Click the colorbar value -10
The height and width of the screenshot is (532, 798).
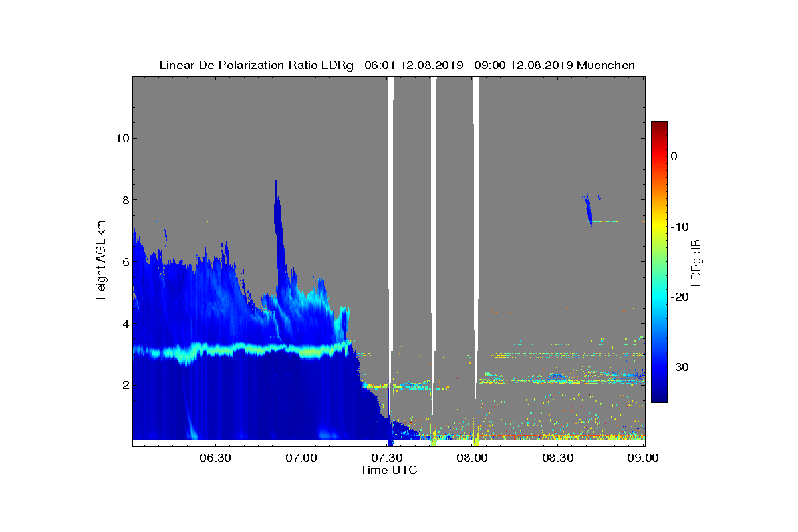680,227
